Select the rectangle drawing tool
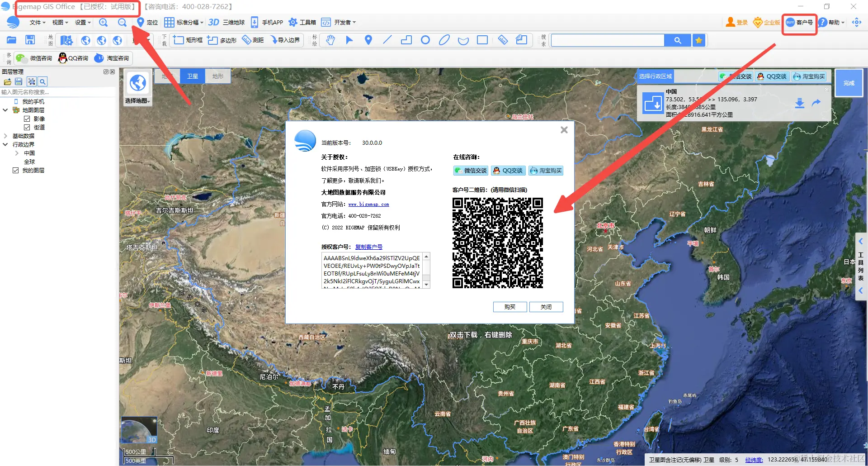868x466 pixels. point(482,40)
